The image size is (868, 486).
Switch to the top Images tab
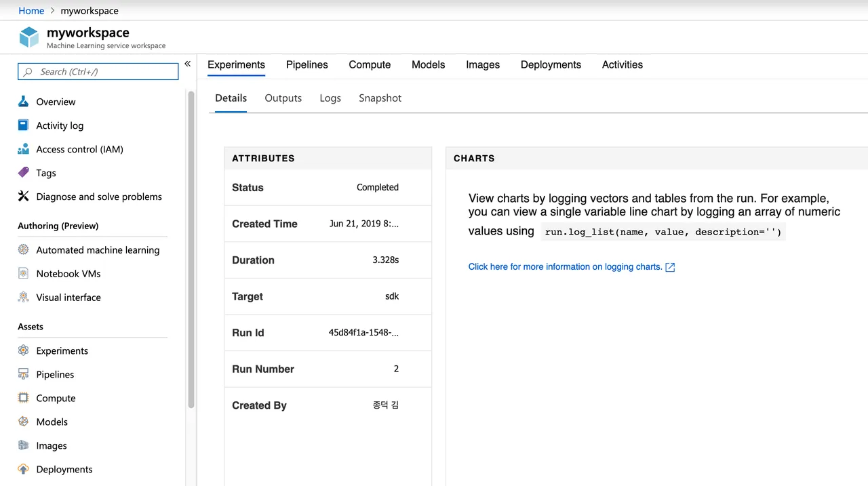click(x=483, y=64)
